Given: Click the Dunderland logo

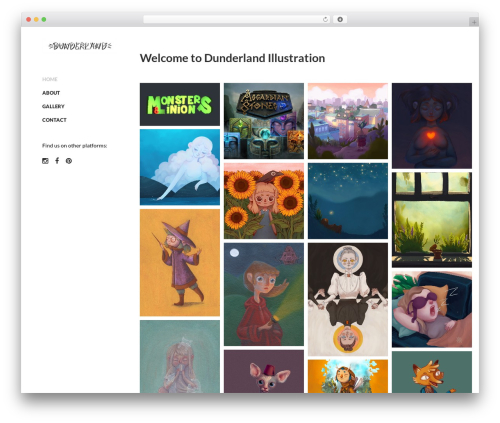Looking at the screenshot, I should pos(80,46).
